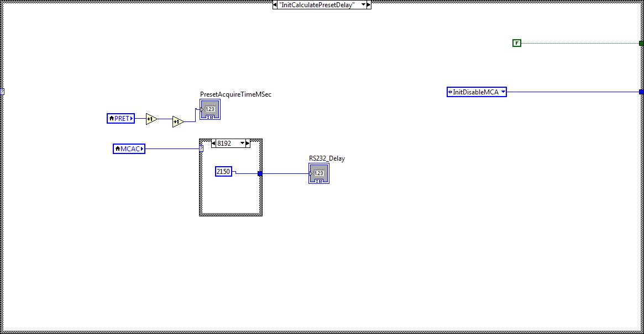The height and width of the screenshot is (334, 644).
Task: Click the inner case structure's selector terminal
Action: click(x=200, y=147)
